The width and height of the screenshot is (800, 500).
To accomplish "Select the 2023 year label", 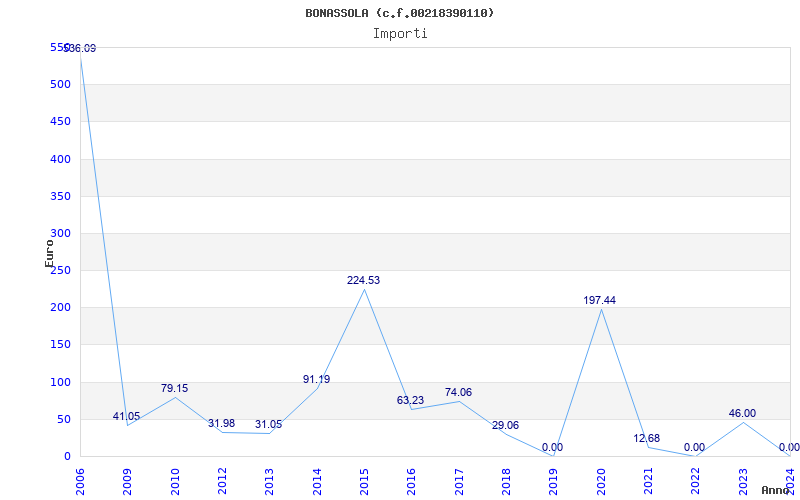I will (743, 481).
